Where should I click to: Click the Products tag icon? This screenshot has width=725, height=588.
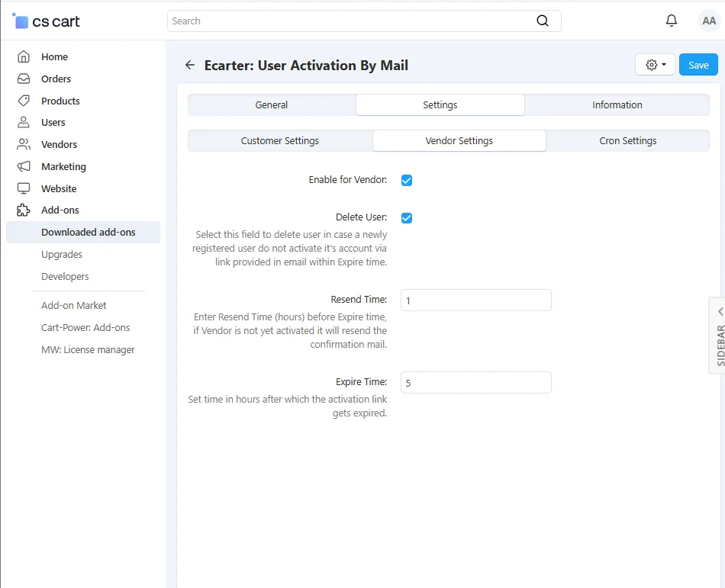24,101
